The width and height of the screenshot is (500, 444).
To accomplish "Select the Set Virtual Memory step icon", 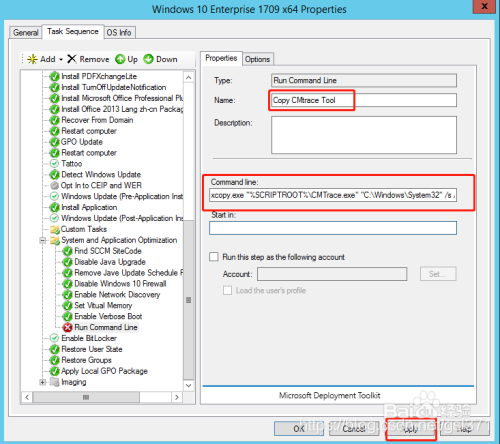I will pyautogui.click(x=67, y=306).
